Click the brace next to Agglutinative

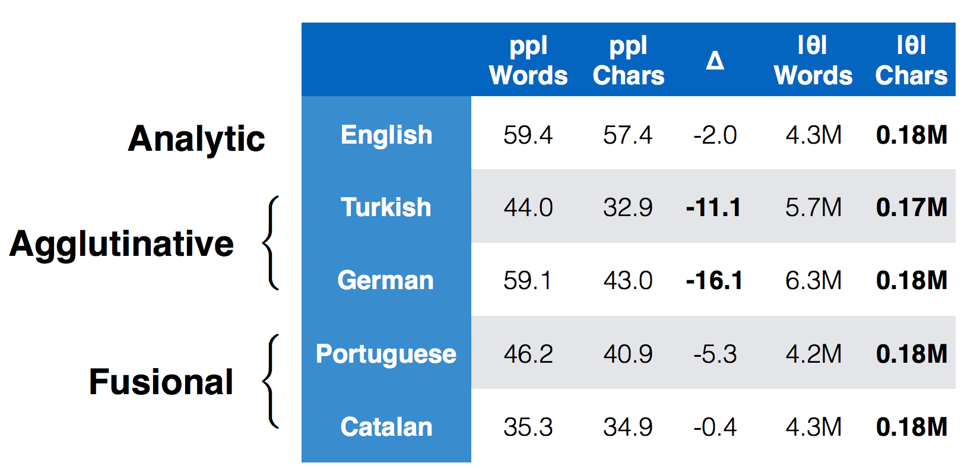click(271, 243)
